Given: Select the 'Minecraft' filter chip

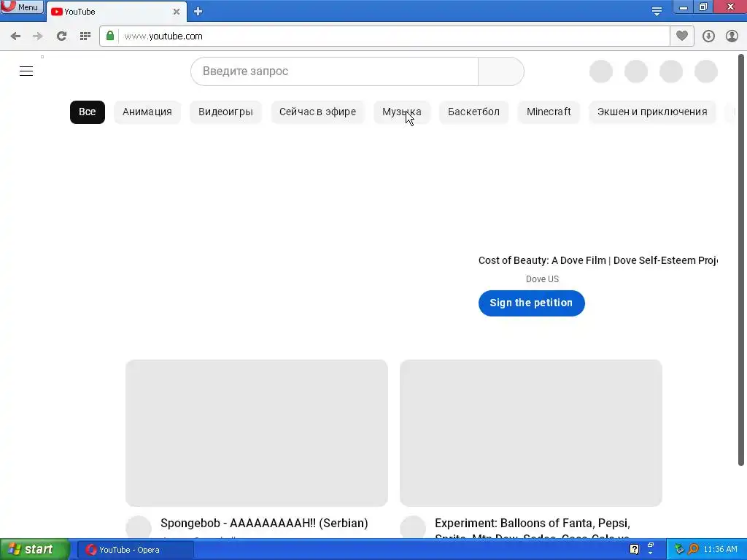Looking at the screenshot, I should tap(549, 112).
